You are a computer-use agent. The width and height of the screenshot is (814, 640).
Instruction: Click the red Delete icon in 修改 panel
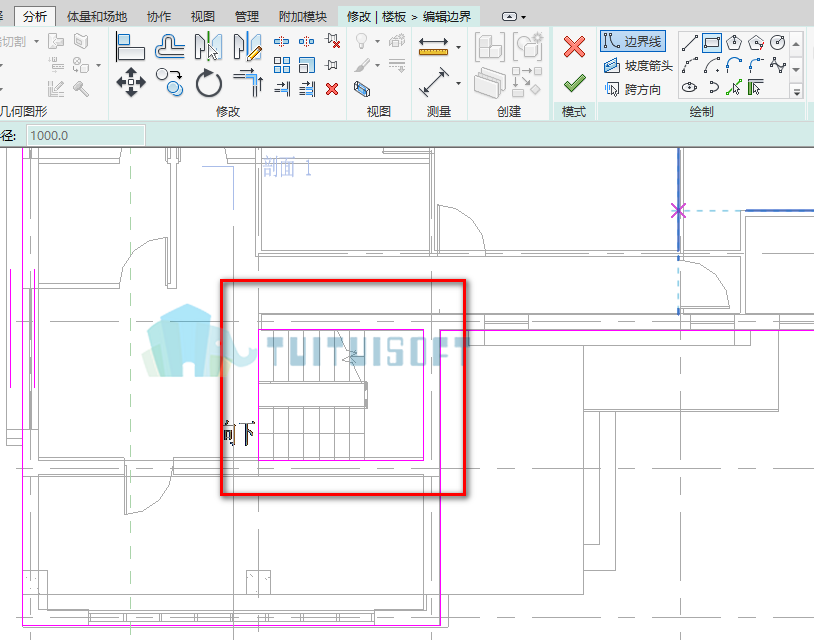tap(332, 89)
